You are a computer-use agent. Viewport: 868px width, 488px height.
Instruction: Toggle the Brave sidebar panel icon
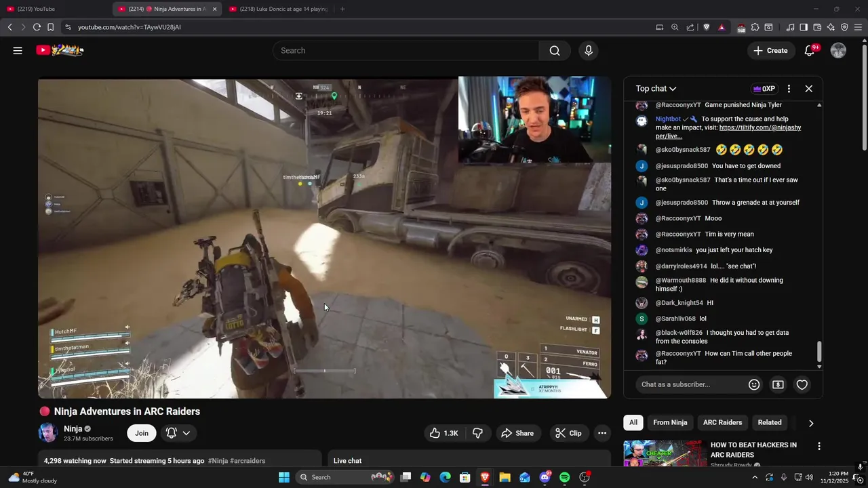(804, 27)
